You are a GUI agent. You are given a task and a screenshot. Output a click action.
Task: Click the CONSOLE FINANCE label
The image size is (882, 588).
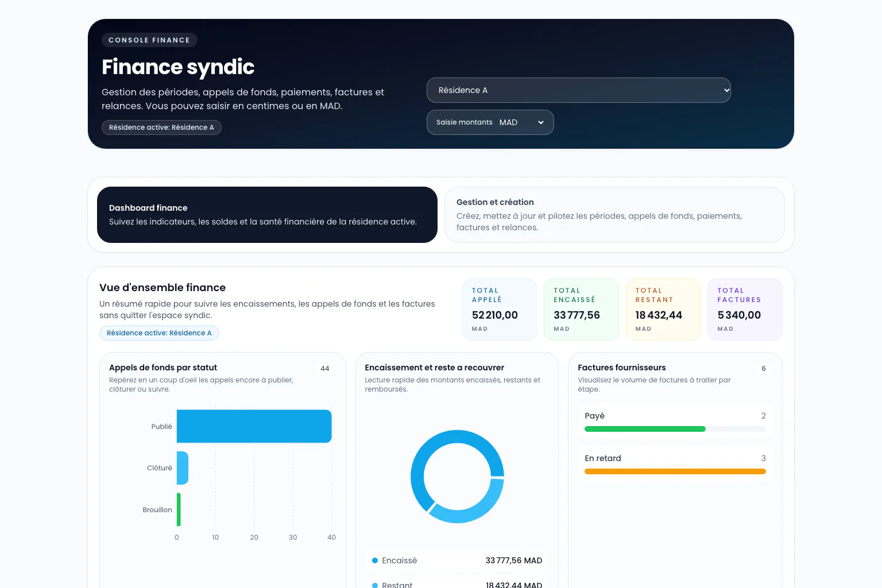pos(149,40)
